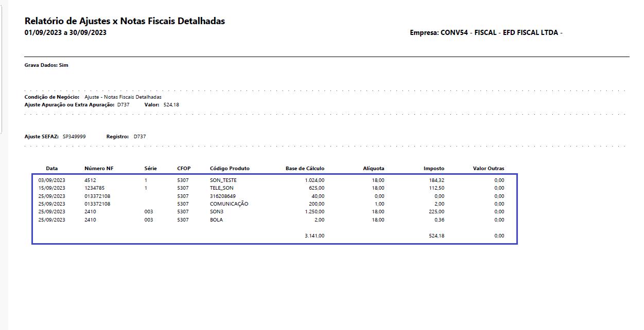644x330 pixels.
Task: Select the date "03/09/2023" cell
Action: (x=52, y=180)
